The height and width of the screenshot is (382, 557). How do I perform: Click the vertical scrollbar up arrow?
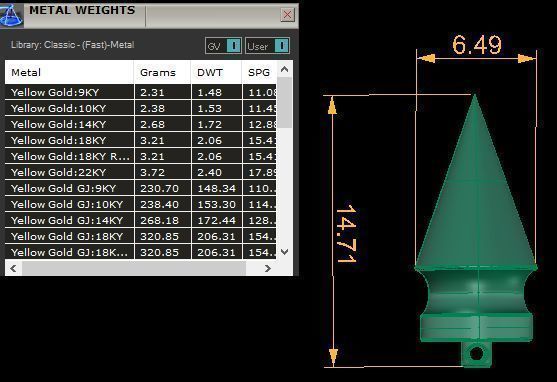(284, 69)
